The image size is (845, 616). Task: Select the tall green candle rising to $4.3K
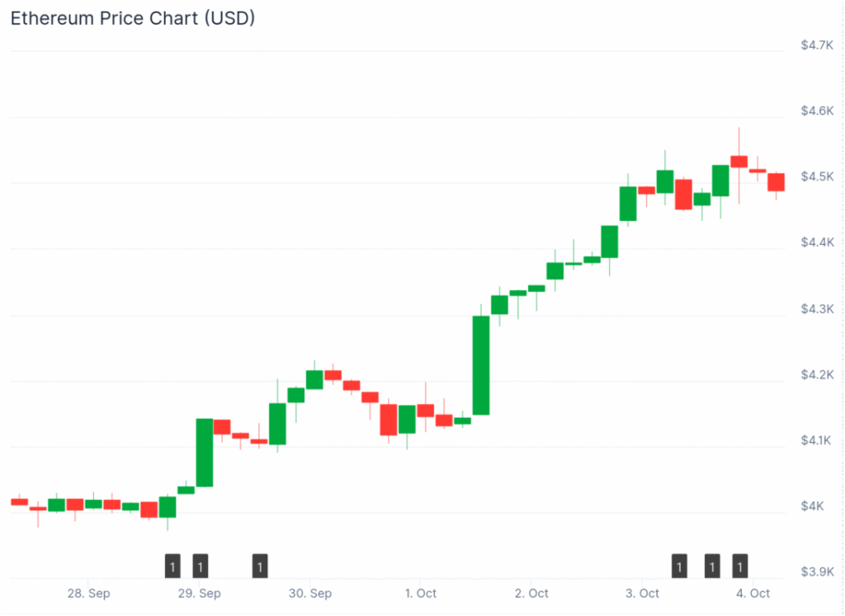(481, 365)
